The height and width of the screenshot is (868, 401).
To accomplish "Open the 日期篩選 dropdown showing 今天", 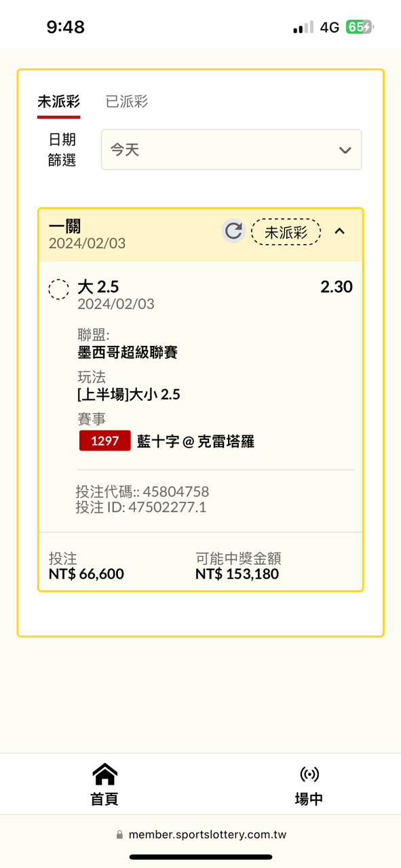I will (x=231, y=149).
